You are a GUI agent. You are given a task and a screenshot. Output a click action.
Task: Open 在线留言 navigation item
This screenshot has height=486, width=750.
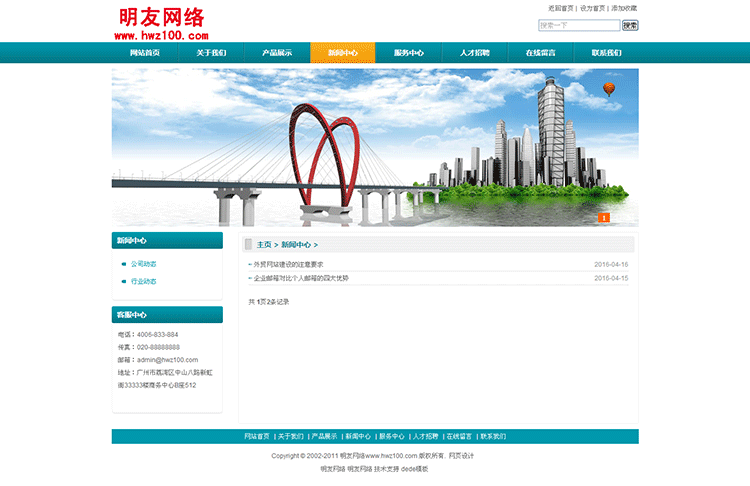(541, 53)
